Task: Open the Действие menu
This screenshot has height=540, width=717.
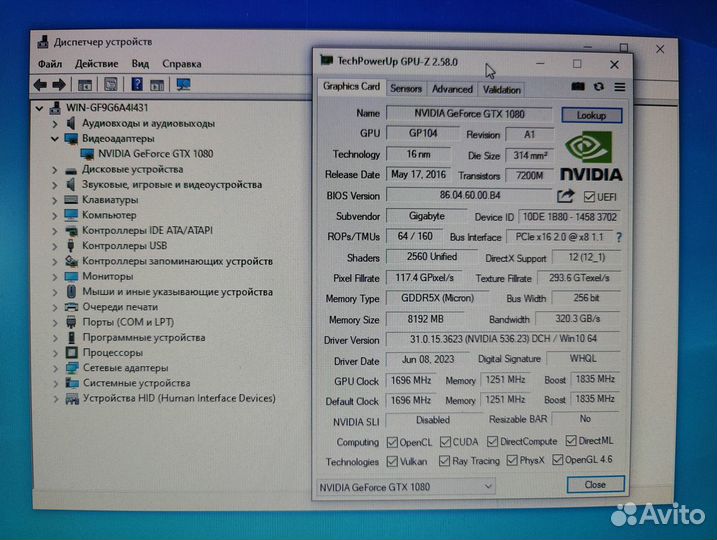Action: [x=96, y=64]
